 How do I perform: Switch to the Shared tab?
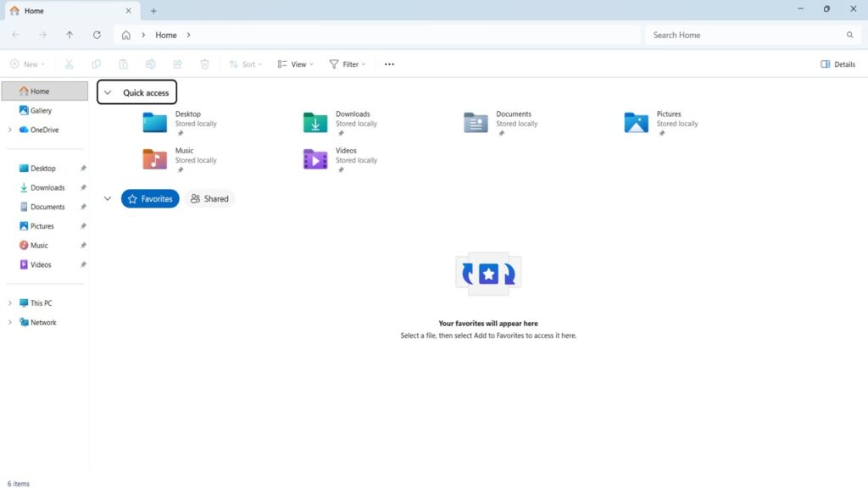pos(209,199)
